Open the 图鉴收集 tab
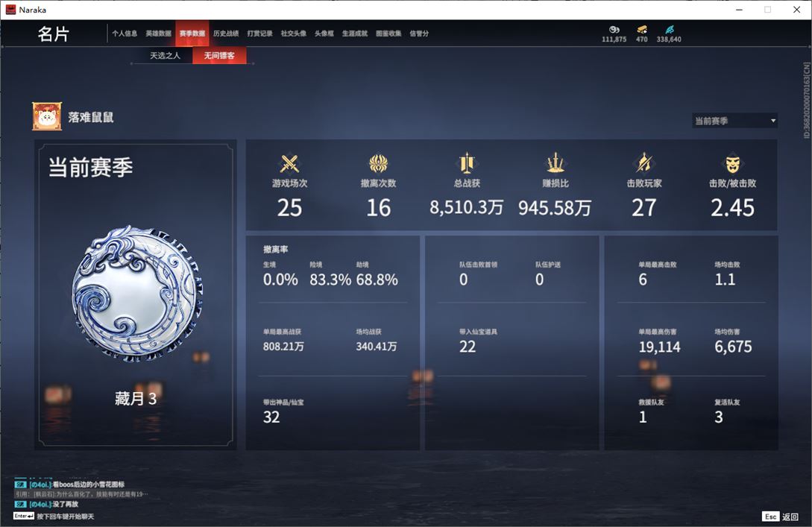Image resolution: width=812 pixels, height=527 pixels. click(x=388, y=34)
